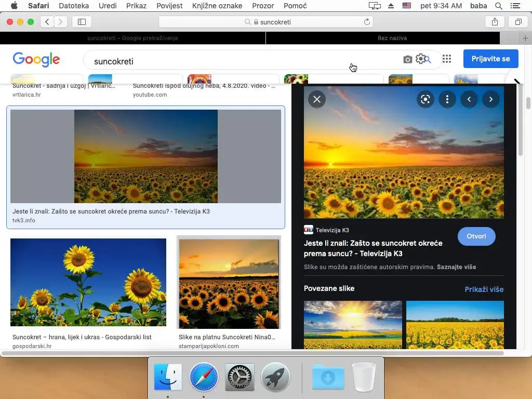Open user baba menu bar item
Screen dimensions: 532x399
pos(478,6)
